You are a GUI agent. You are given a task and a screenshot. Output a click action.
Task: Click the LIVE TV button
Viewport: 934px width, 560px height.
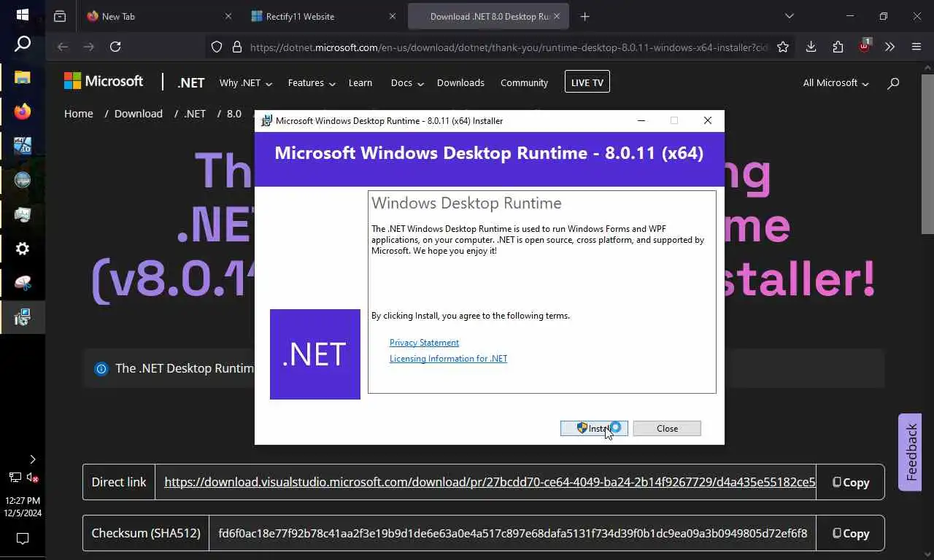(x=587, y=82)
